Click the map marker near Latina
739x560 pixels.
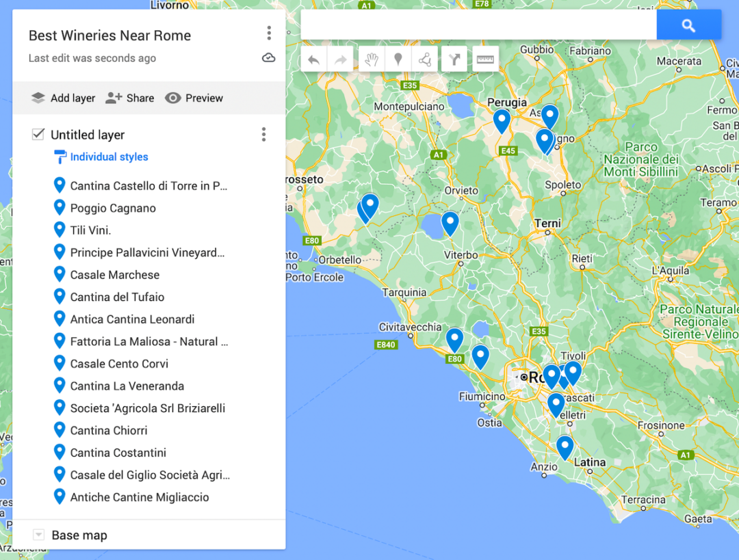(x=565, y=448)
